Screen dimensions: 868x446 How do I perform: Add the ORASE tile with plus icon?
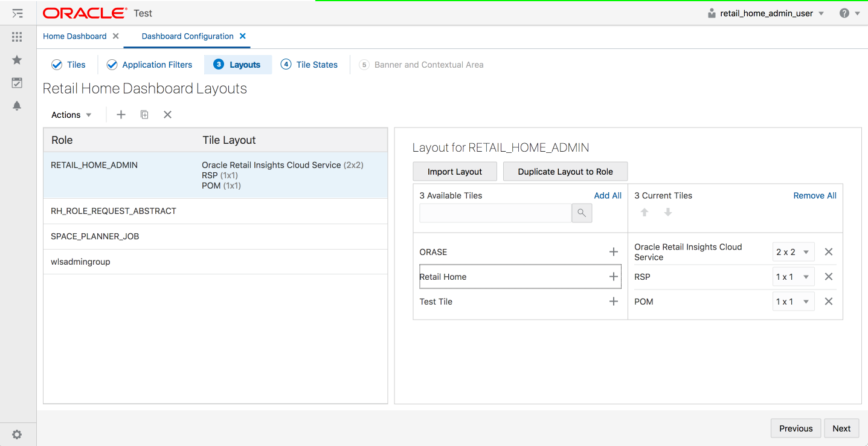point(614,252)
